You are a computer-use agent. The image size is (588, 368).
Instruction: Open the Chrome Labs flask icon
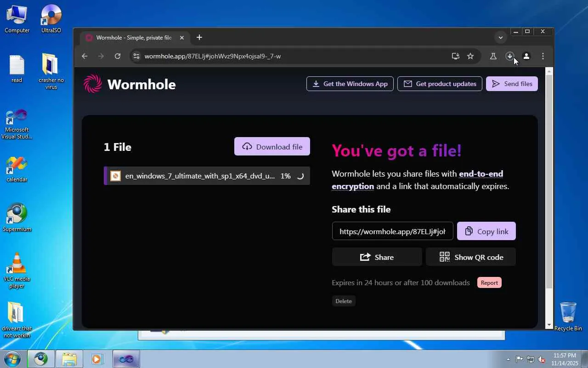(x=493, y=56)
